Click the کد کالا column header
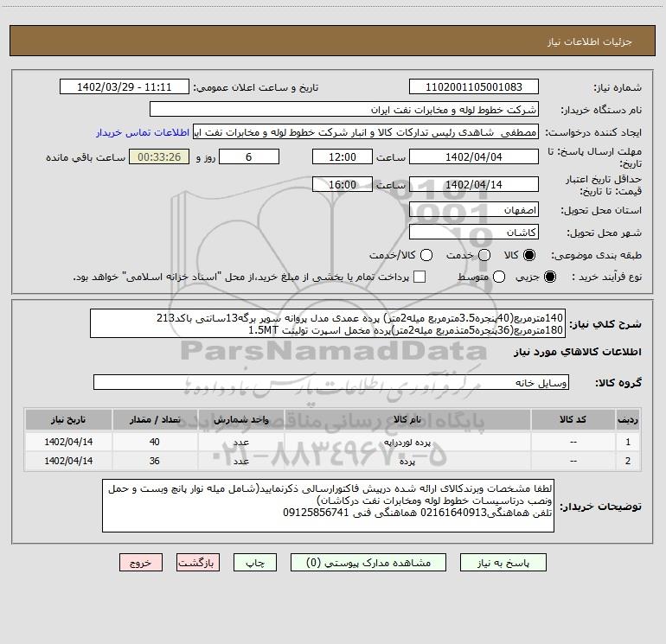The image size is (666, 644). (x=573, y=419)
